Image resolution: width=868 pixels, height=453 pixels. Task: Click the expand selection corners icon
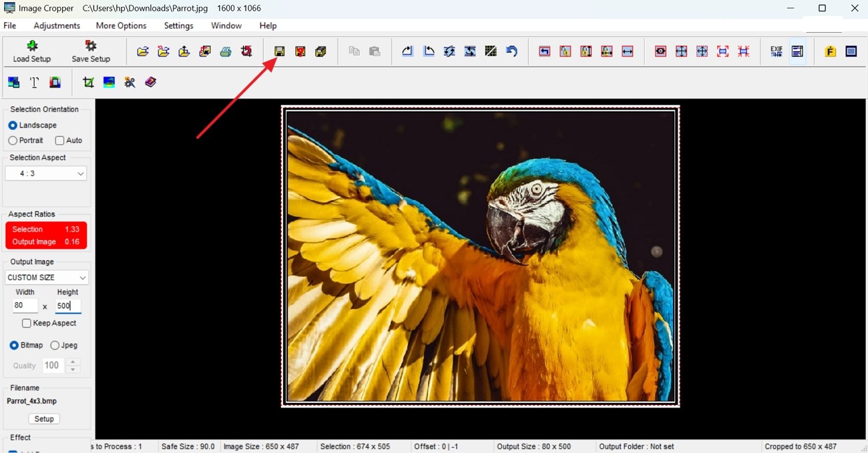tap(722, 51)
